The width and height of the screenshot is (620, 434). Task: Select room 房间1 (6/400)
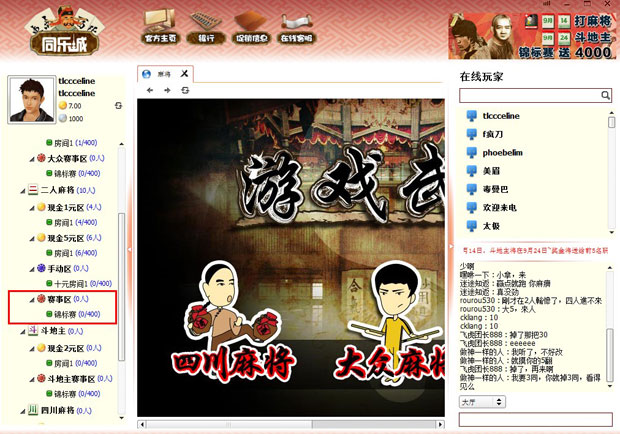72,253
